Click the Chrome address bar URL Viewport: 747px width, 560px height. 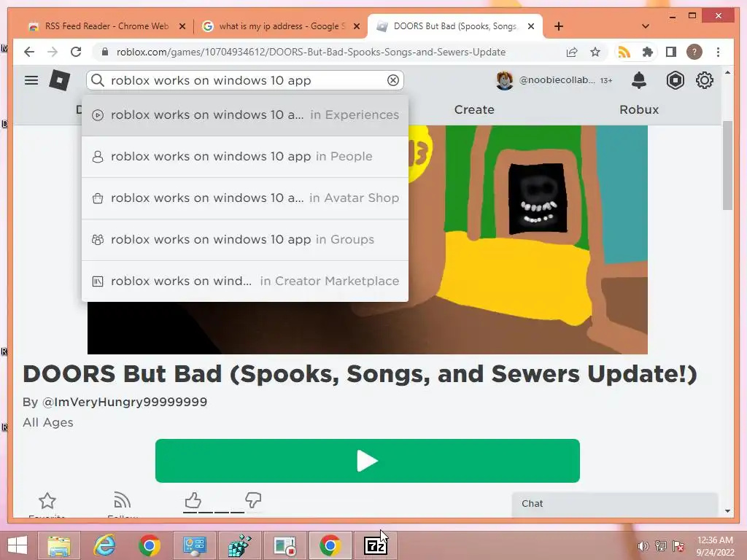point(311,52)
